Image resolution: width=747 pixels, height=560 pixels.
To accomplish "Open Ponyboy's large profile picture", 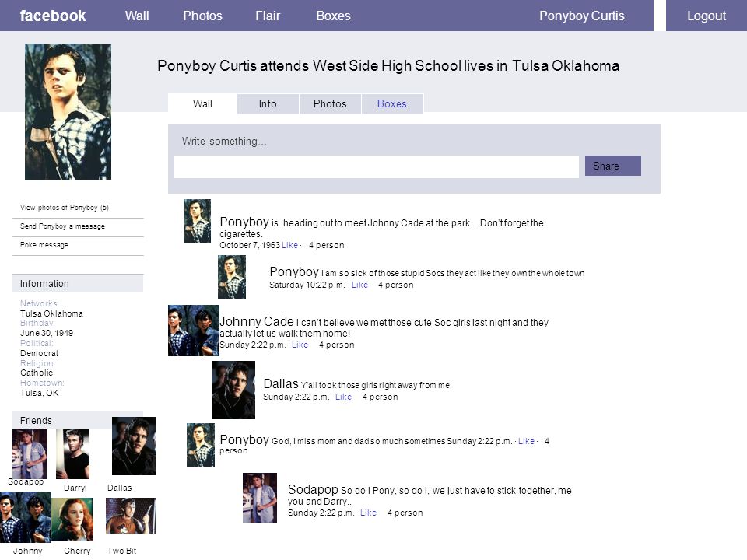I will coord(68,111).
